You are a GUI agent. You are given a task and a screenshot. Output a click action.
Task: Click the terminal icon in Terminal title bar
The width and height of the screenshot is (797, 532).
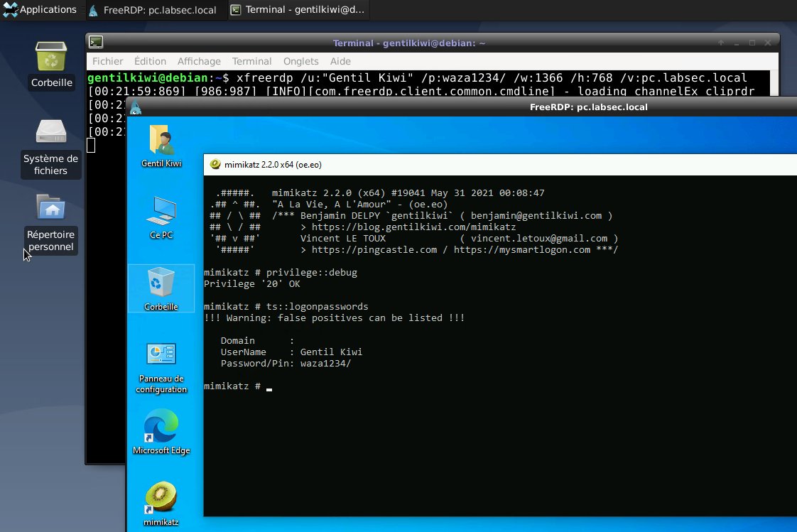[x=96, y=42]
